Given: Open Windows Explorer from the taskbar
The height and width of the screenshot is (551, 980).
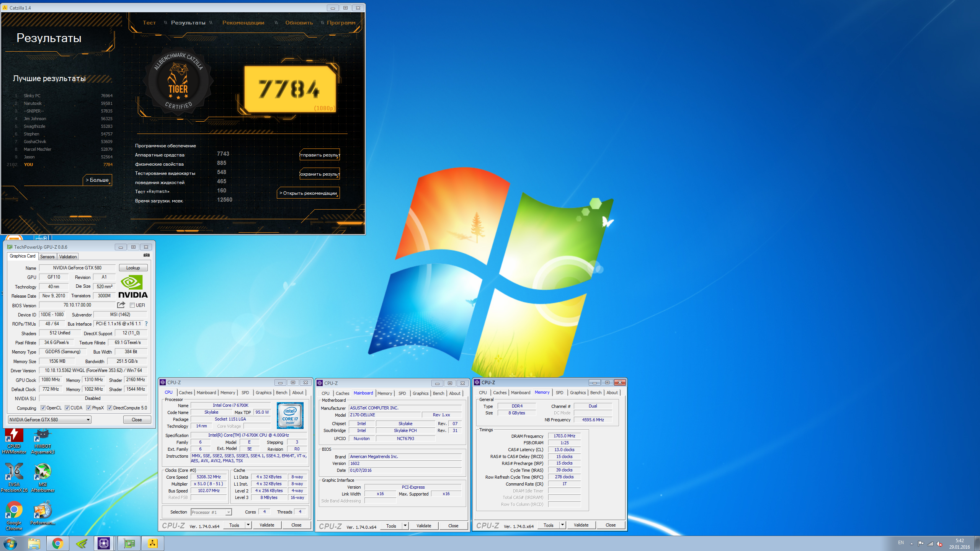Looking at the screenshot, I should tap(34, 543).
